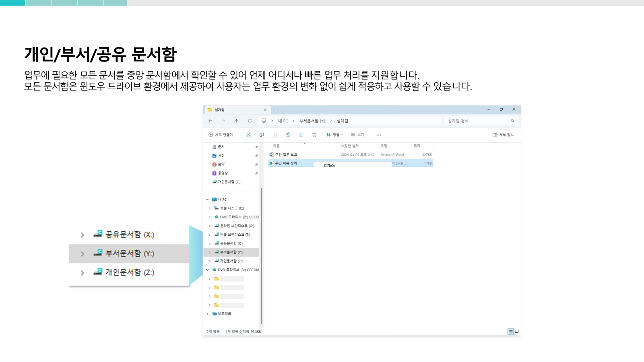Click the share toolbar icon

point(301,135)
